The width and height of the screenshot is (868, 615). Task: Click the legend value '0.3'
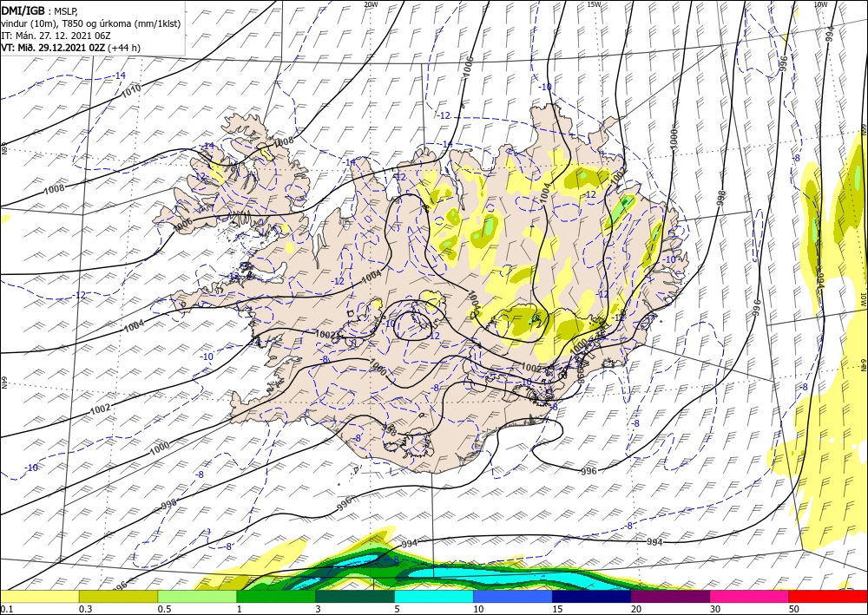pos(85,609)
